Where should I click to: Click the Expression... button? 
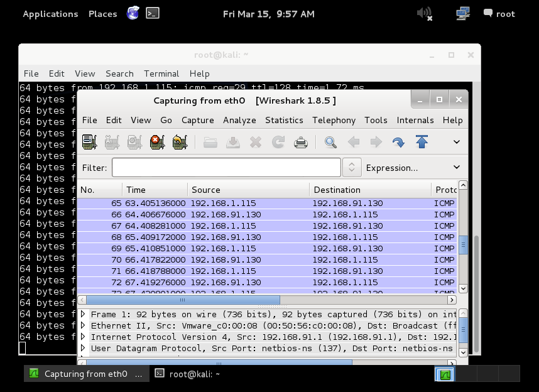coord(392,168)
